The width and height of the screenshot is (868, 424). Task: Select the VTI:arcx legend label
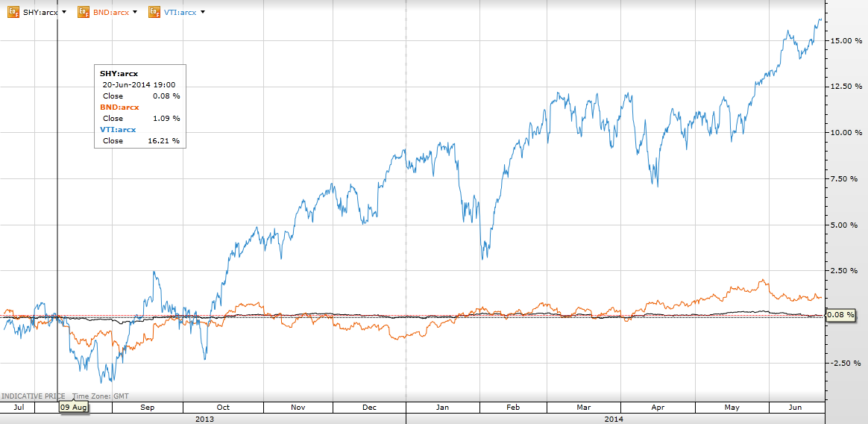[x=180, y=12]
